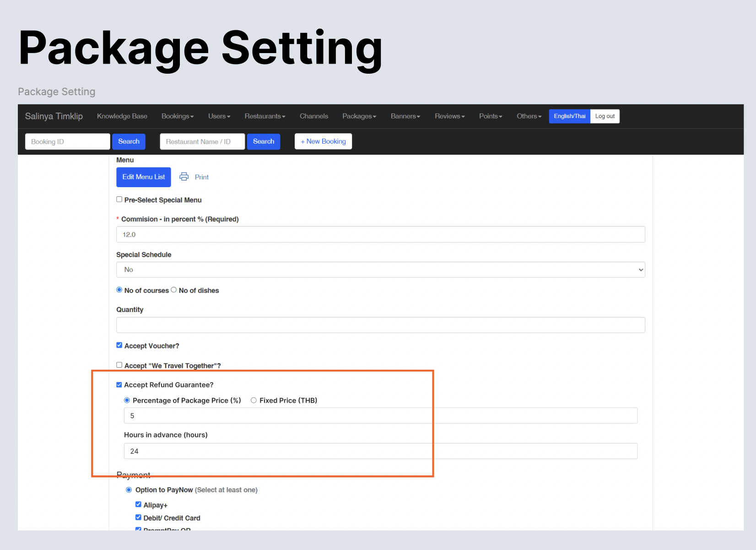Go to the Channels menu item
This screenshot has height=550, width=756.
[x=314, y=116]
